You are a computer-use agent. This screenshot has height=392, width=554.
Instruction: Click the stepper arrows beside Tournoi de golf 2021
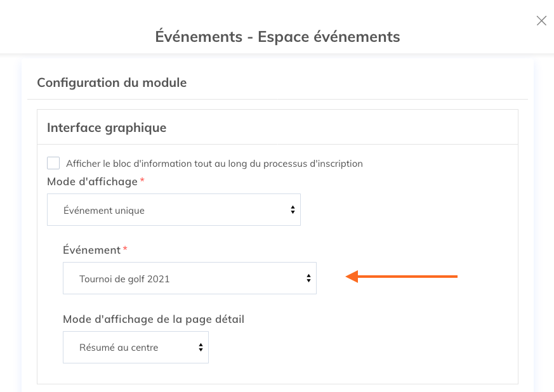(308, 277)
